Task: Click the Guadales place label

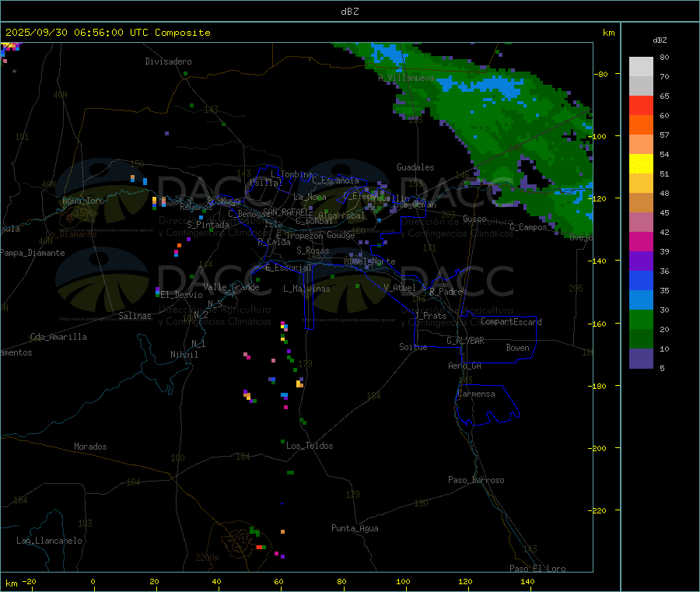Action: click(x=415, y=167)
